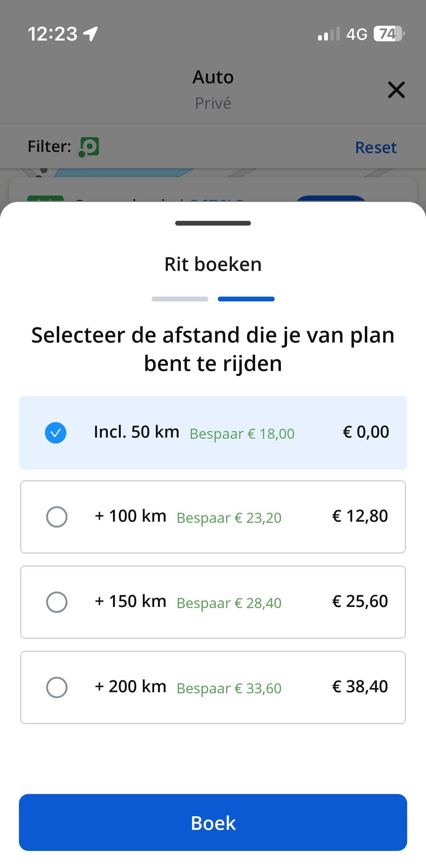Tap Bespaar € 28,40 savings text

[x=229, y=603]
